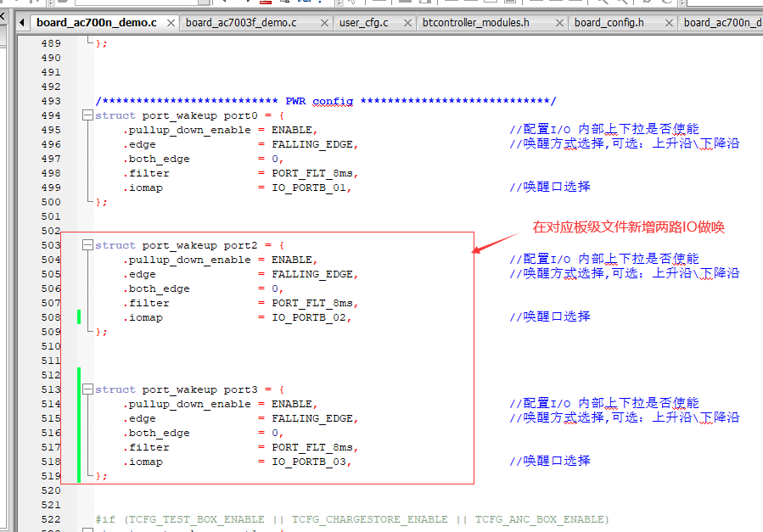Close the board_config.h tab
Image resolution: width=763 pixels, height=532 pixels.
pyautogui.click(x=669, y=23)
